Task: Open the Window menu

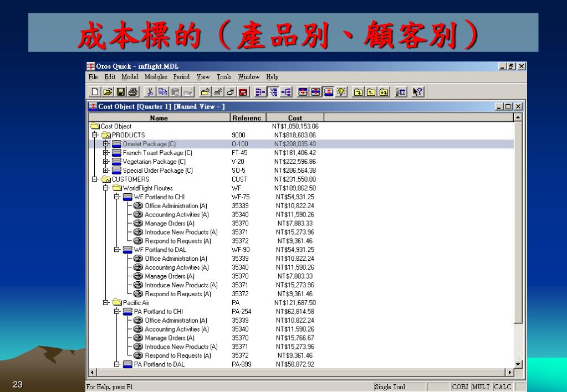Action: click(248, 77)
